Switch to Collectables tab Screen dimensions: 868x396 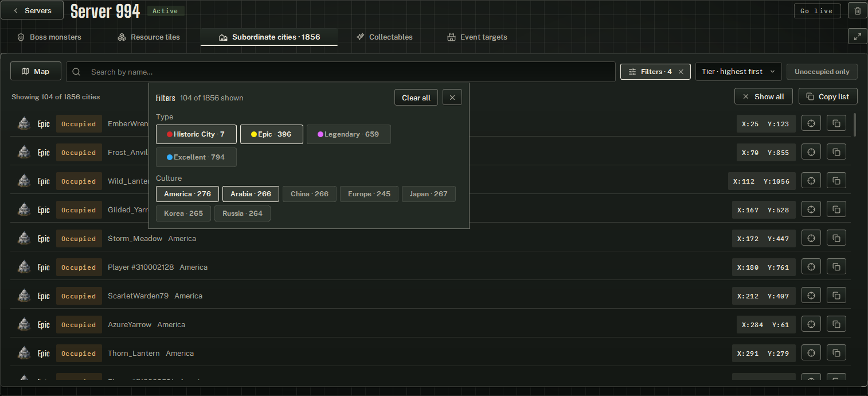coord(384,37)
